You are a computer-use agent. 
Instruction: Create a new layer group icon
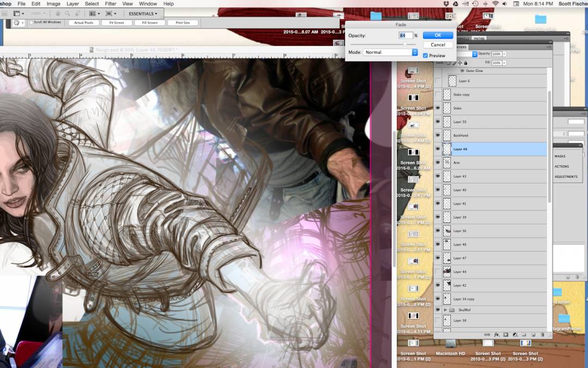[x=524, y=334]
